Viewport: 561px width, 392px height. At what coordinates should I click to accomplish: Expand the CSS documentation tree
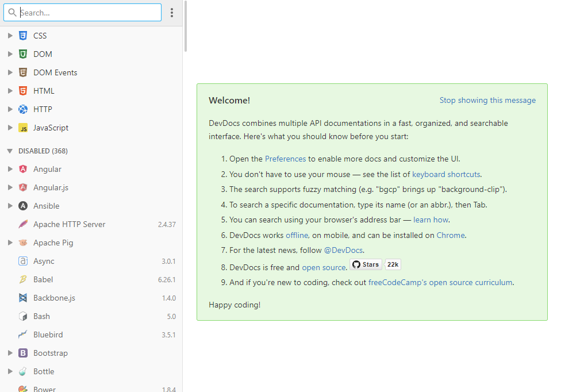pyautogui.click(x=10, y=36)
